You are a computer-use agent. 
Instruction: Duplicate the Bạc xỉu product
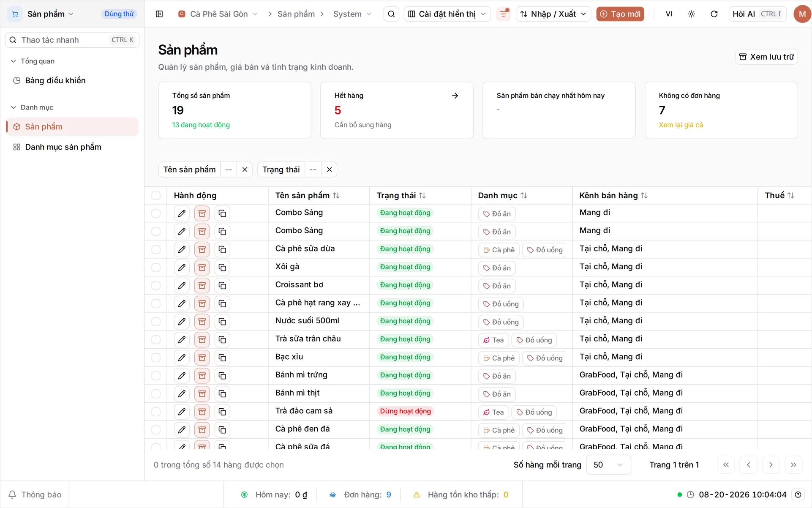[x=222, y=358]
